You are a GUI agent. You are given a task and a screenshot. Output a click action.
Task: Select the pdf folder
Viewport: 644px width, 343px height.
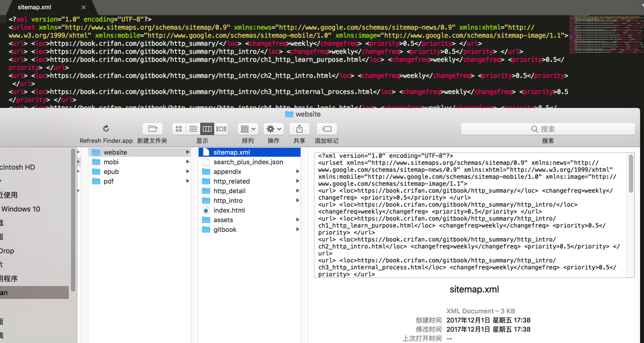140,181
